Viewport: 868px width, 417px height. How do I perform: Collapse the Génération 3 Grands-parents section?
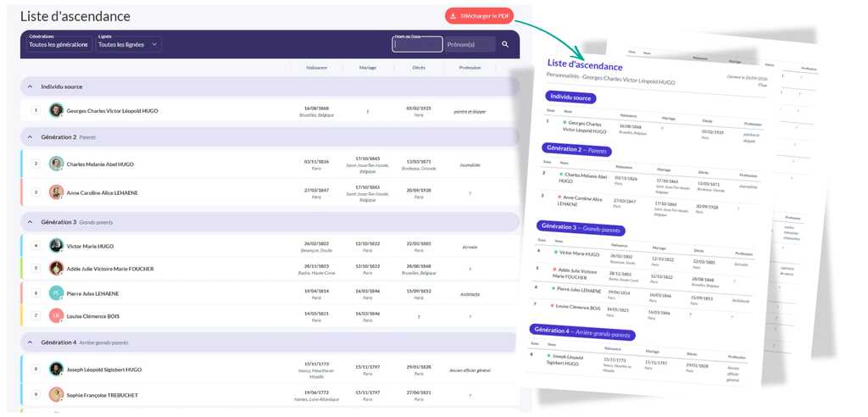click(31, 221)
